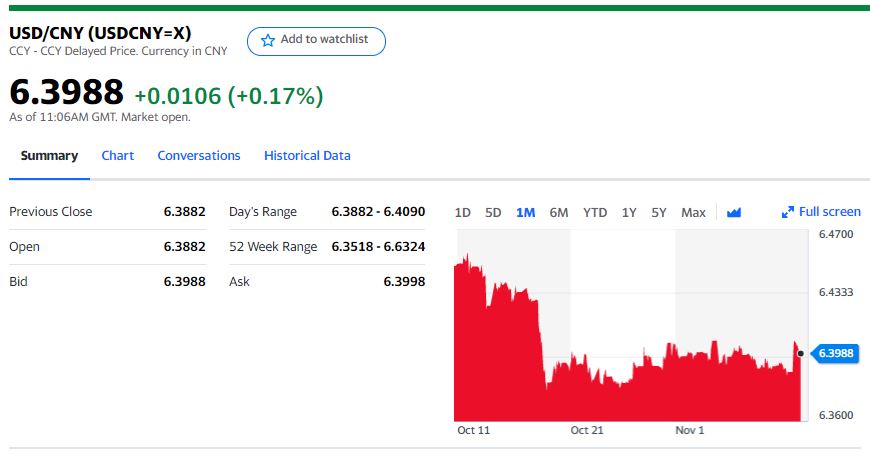870x458 pixels.
Task: Select the 1D chart range
Action: point(462,212)
